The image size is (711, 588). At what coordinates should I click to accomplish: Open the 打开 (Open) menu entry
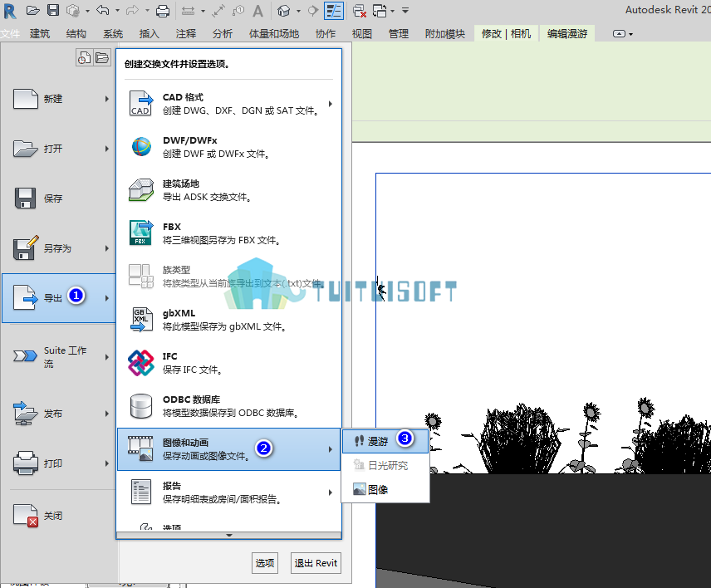(x=58, y=149)
